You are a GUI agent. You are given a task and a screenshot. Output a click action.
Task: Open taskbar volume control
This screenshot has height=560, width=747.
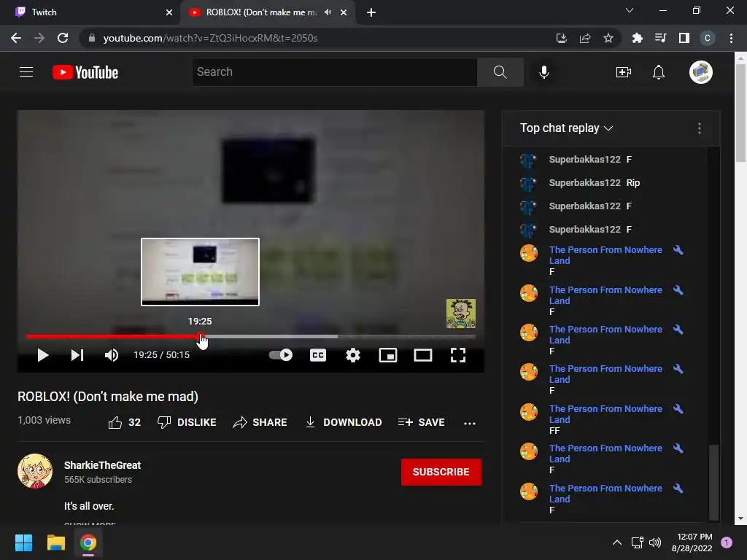[655, 542]
